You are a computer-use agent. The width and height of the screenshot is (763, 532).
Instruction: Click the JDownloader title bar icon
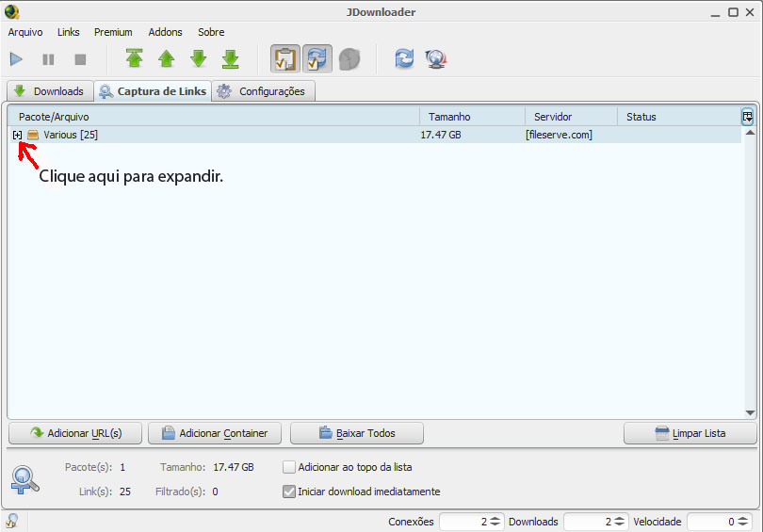click(11, 11)
